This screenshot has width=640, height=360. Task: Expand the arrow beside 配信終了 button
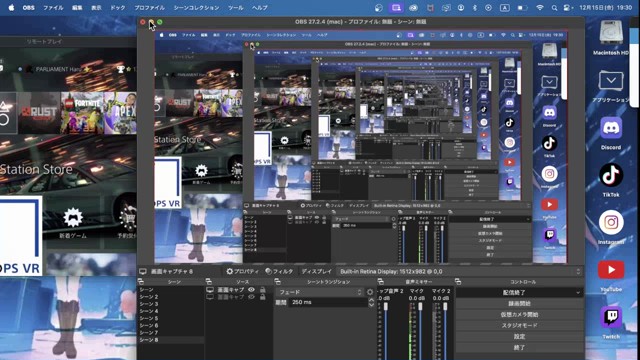coord(578,293)
